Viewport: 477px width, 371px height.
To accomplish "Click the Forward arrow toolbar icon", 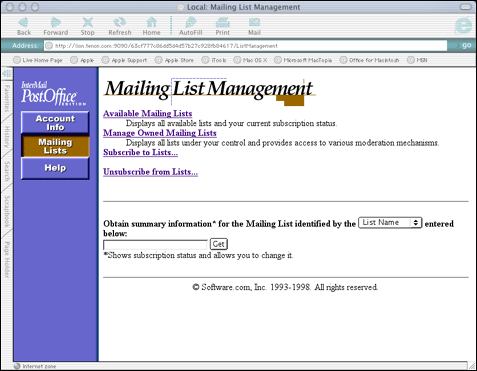I will click(56, 23).
